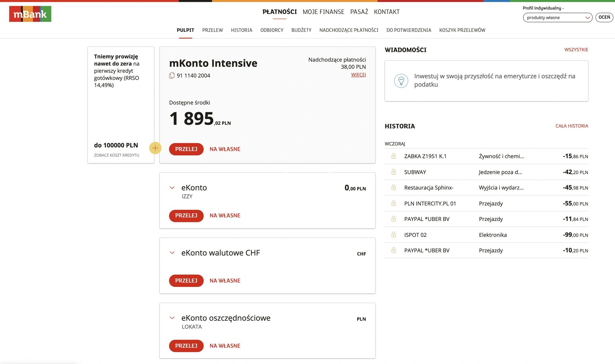This screenshot has width=615, height=364.
Task: Switch to the HISTORIA tab
Action: click(242, 30)
